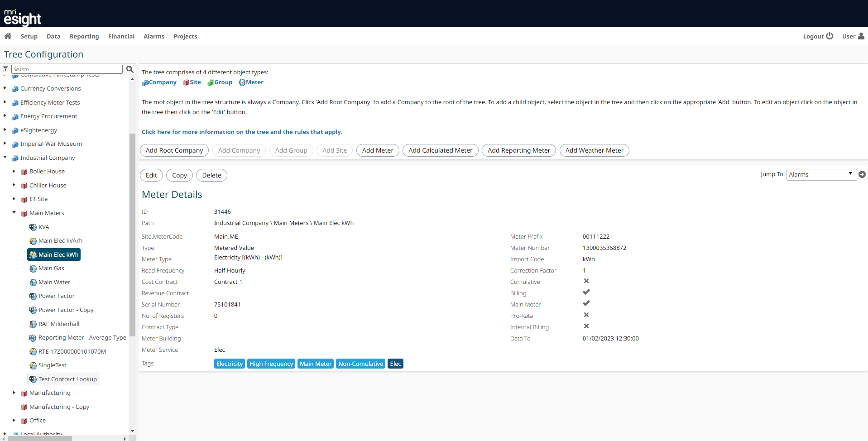Click the tree horizontal scrollbar thumb

(40, 438)
